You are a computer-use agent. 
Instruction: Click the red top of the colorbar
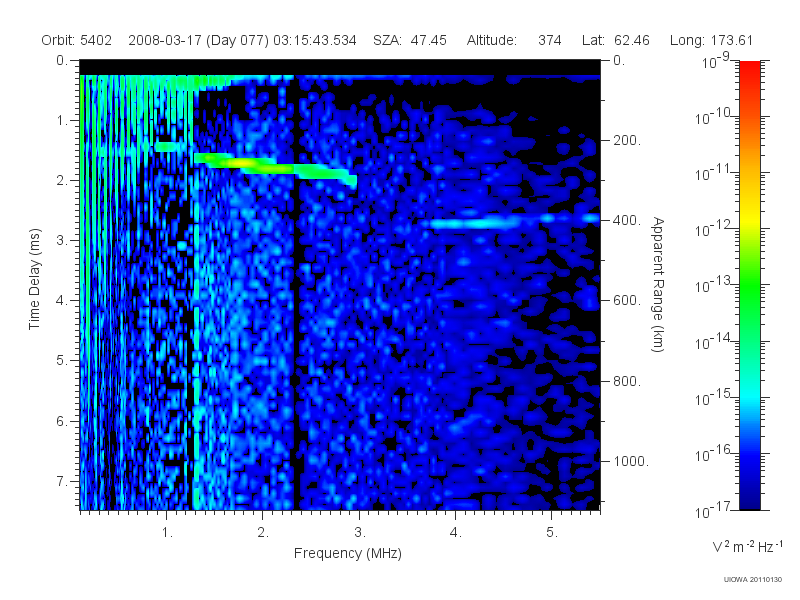click(x=750, y=69)
